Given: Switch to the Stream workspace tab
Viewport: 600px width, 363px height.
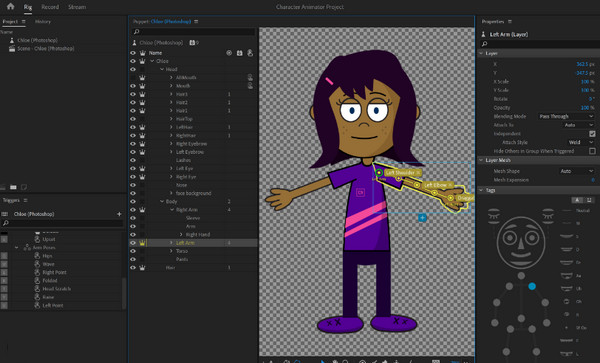Looking at the screenshot, I should [x=77, y=7].
